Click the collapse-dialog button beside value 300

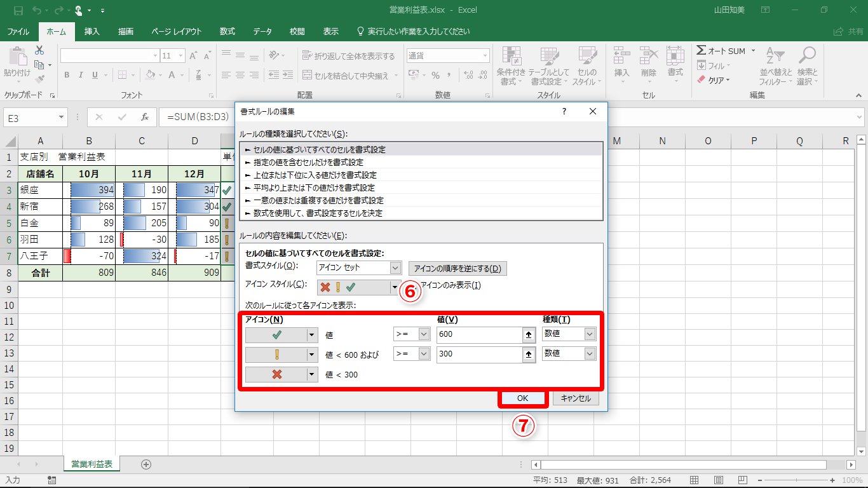point(528,355)
